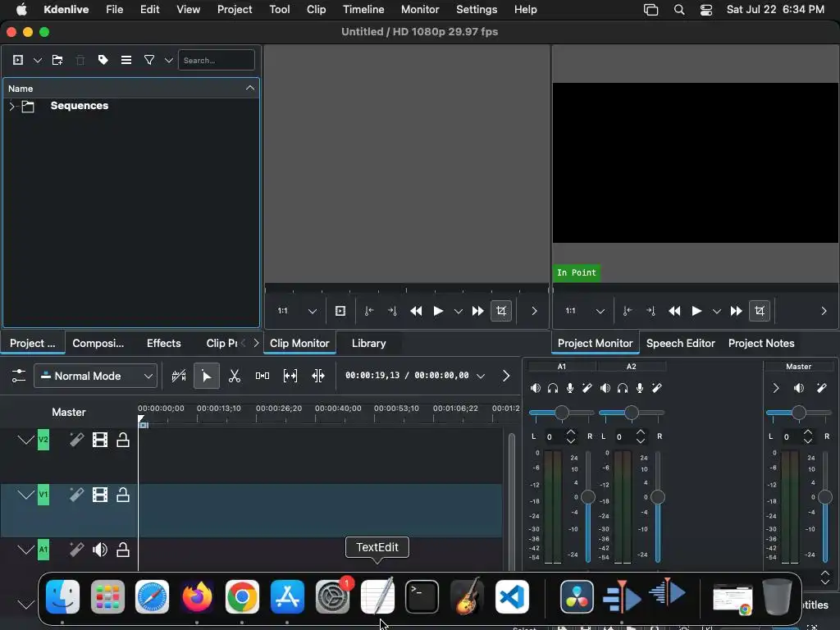Viewport: 840px width, 630px height.
Task: Open the tag icon in bin toolbar
Action: point(103,60)
